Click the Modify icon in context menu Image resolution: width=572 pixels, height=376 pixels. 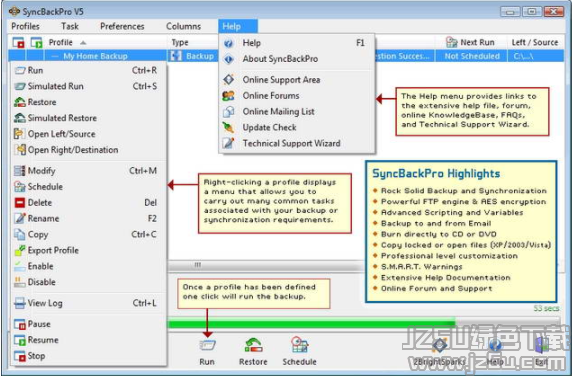(x=20, y=171)
